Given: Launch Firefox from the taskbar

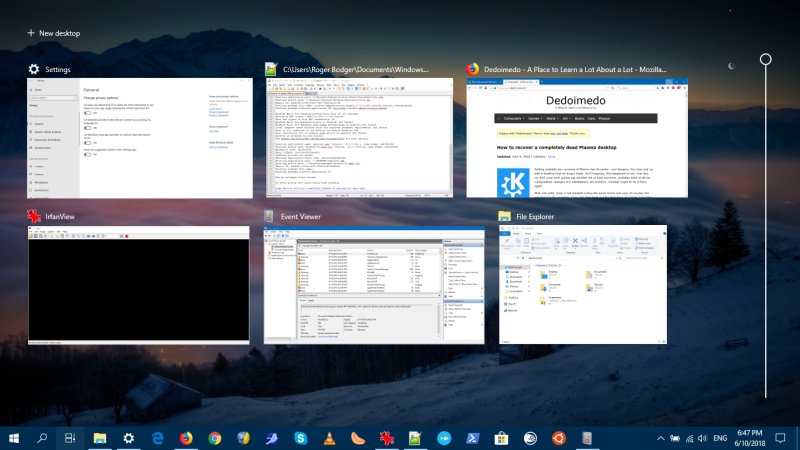Looking at the screenshot, I should [x=186, y=438].
